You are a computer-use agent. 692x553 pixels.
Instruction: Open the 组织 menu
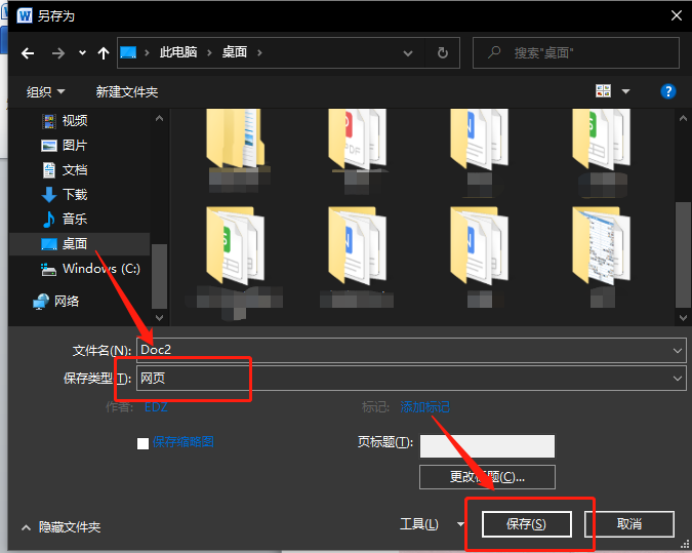pos(45,92)
